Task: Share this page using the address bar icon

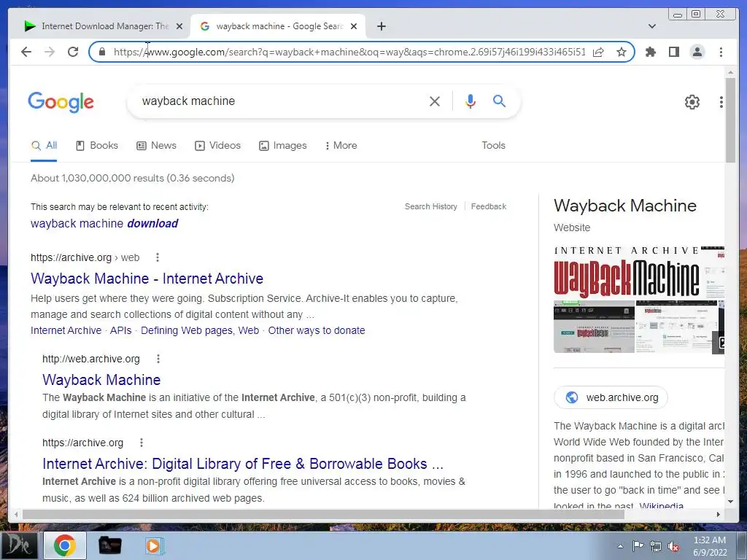Action: pos(598,52)
